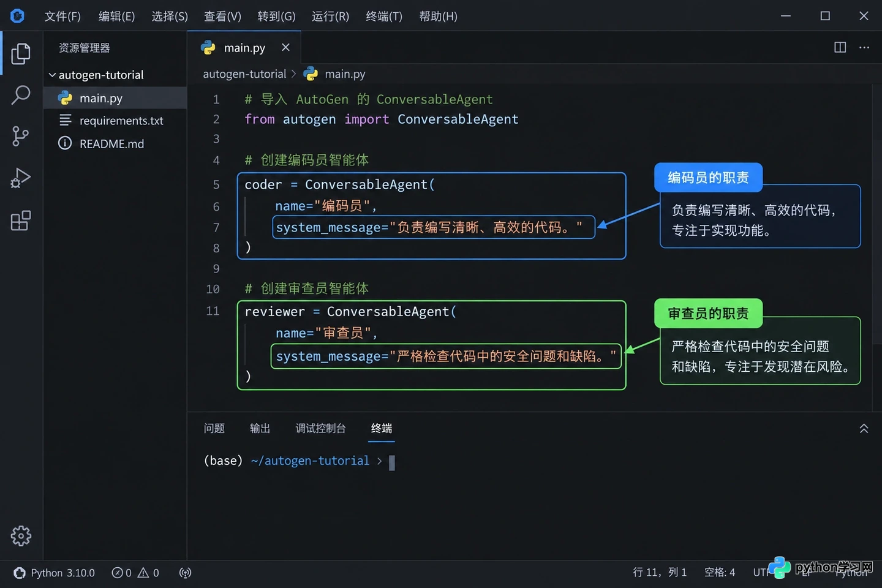Open the 文件(F) menu
The image size is (882, 588).
(x=62, y=17)
